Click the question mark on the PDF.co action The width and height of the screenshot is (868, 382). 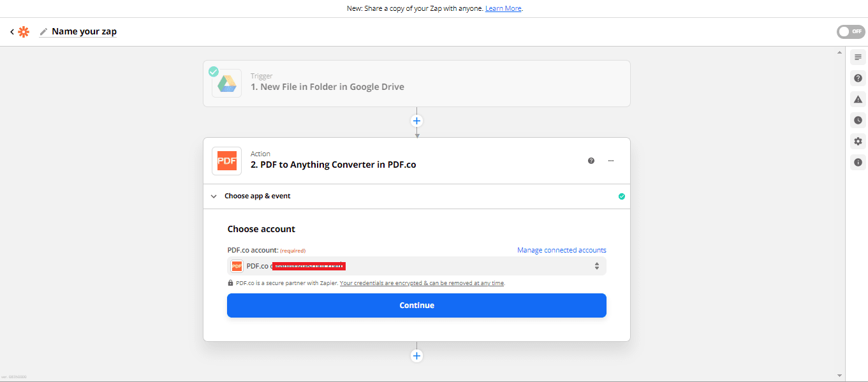tap(591, 161)
